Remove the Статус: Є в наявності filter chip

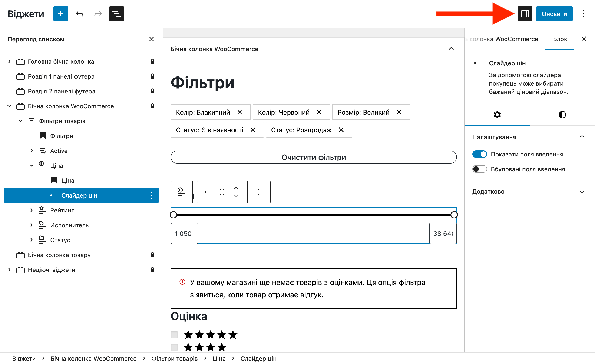253,130
